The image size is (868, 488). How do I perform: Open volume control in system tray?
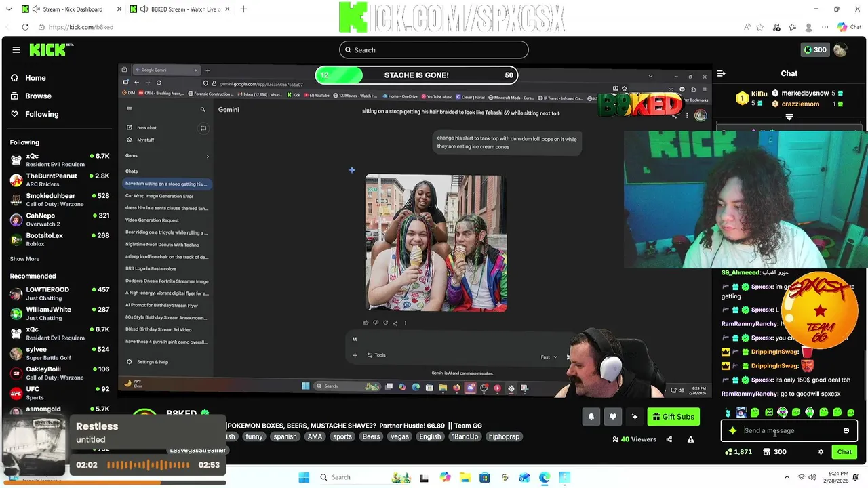click(812, 477)
